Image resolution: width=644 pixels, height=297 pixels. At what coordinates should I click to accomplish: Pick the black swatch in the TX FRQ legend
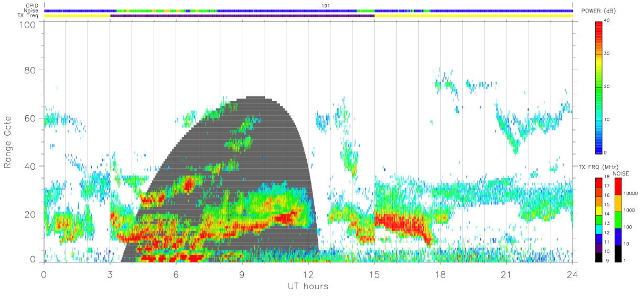[x=599, y=257]
